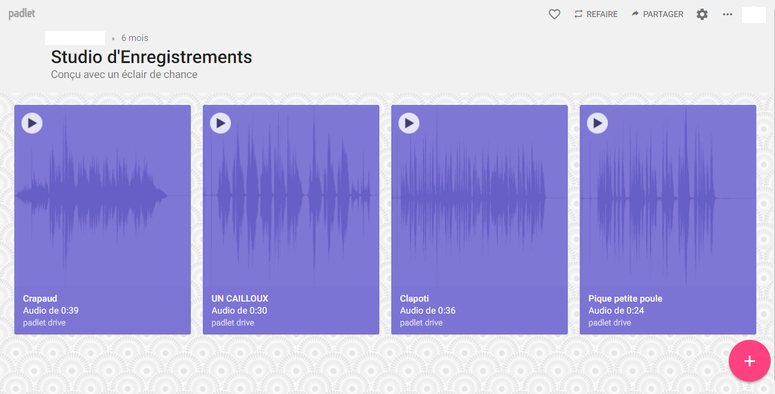Image resolution: width=775 pixels, height=394 pixels.
Task: Like this padlet with the heart icon
Action: click(555, 14)
